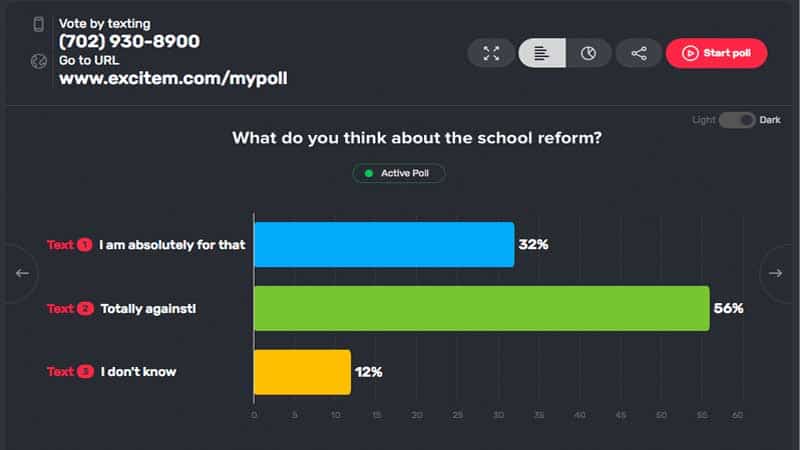Image resolution: width=800 pixels, height=450 pixels.
Task: Switch to bar chart view
Action: 542,53
